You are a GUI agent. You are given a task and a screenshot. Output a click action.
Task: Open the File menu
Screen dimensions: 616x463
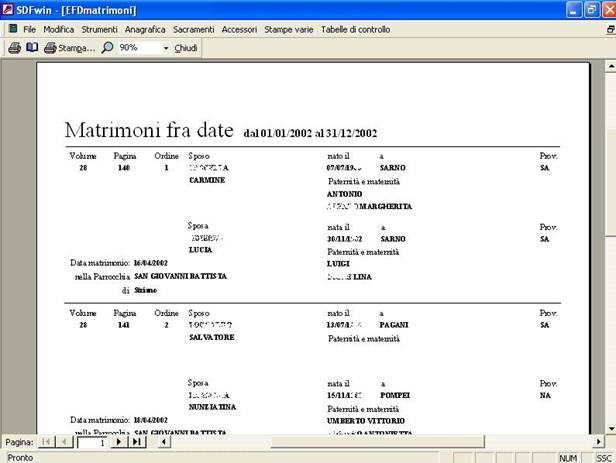coord(29,29)
